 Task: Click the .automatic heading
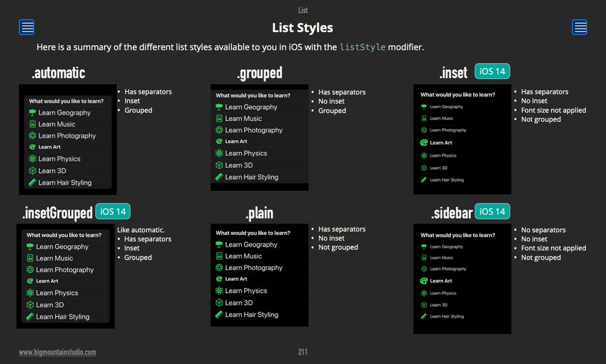[x=58, y=73]
